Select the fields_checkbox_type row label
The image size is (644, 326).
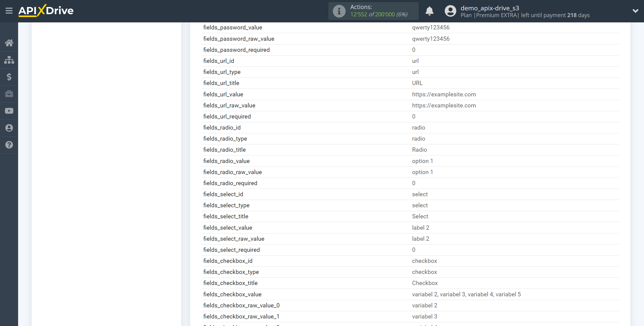231,272
